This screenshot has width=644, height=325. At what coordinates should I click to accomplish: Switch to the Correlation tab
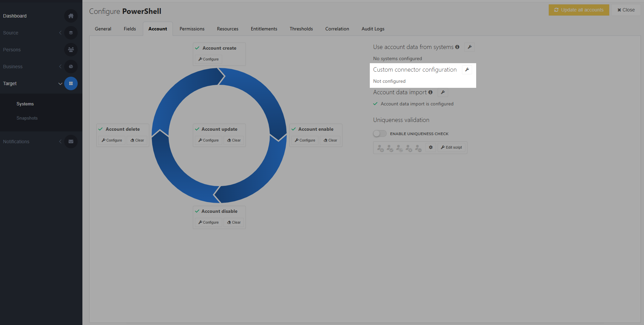point(337,29)
